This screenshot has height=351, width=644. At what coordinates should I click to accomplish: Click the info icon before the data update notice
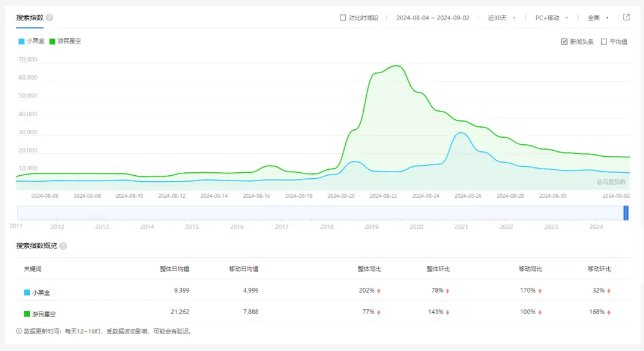click(19, 332)
